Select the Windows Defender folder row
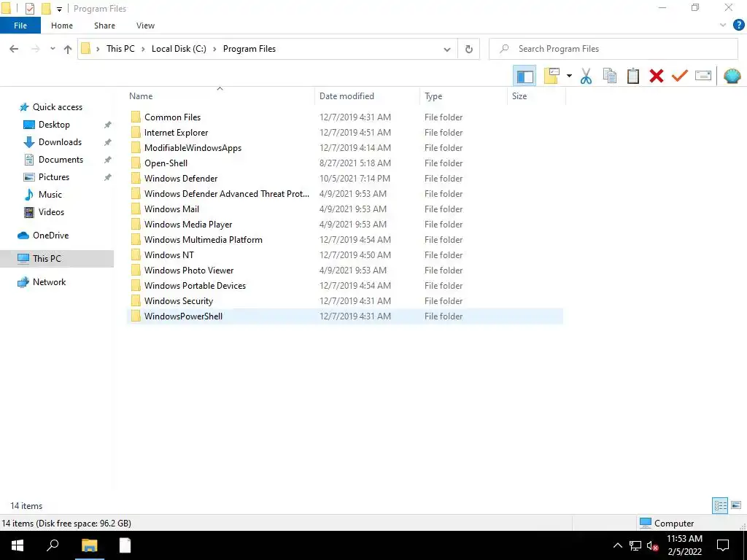 tap(345, 178)
